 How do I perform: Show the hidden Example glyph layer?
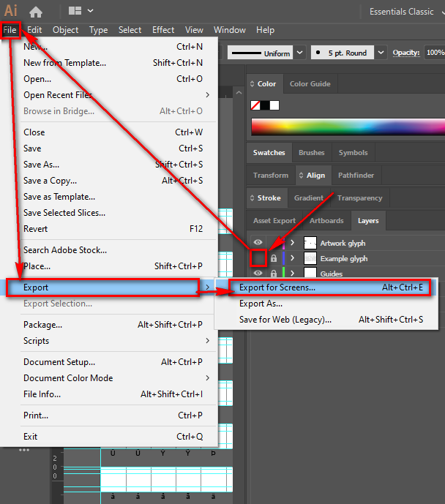[258, 258]
